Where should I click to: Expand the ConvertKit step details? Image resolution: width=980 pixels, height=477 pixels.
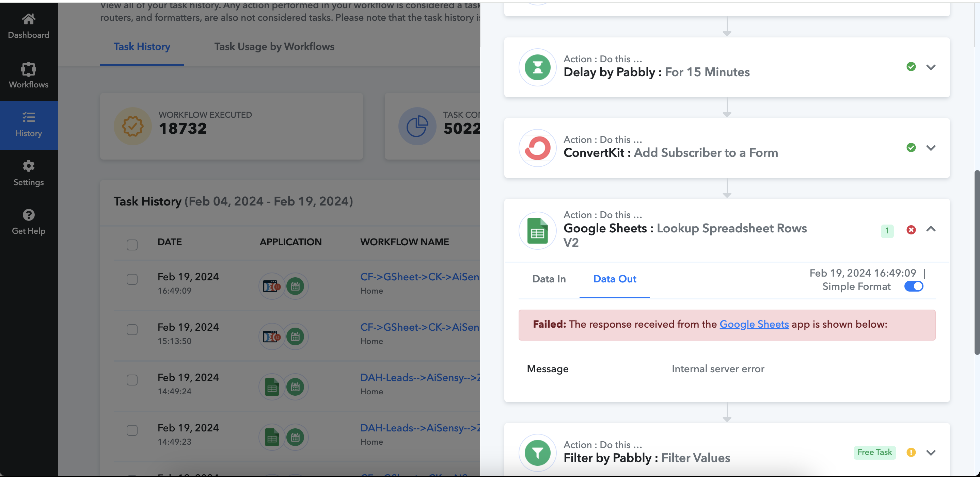pyautogui.click(x=931, y=148)
